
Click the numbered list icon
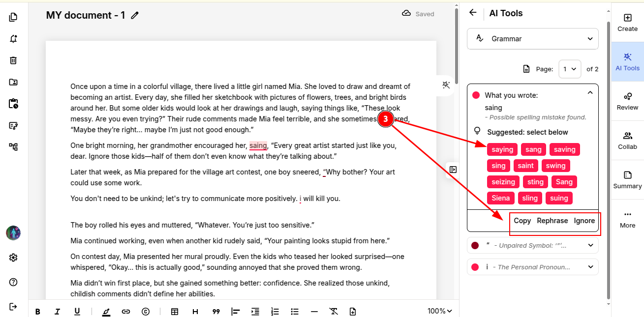click(275, 312)
